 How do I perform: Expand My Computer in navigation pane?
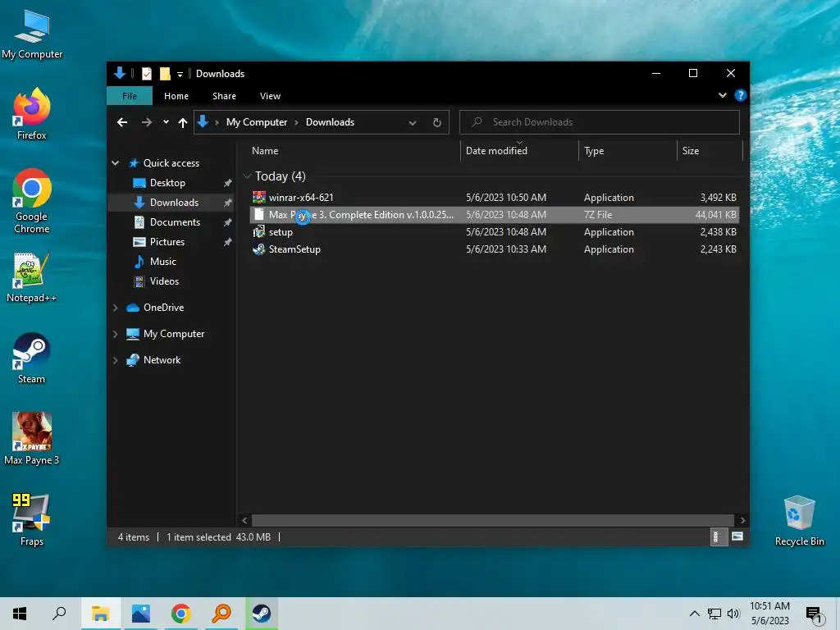point(115,334)
